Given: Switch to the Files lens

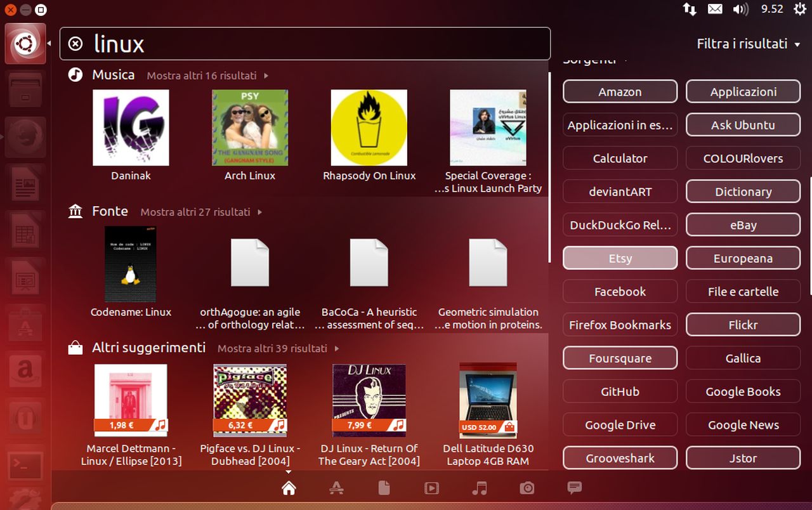Looking at the screenshot, I should pyautogui.click(x=384, y=488).
